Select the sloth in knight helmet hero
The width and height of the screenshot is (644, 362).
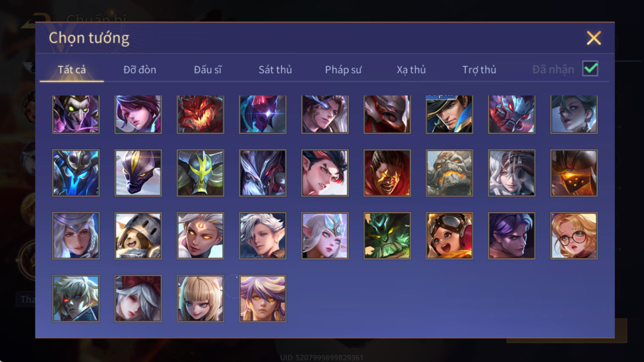tap(138, 236)
